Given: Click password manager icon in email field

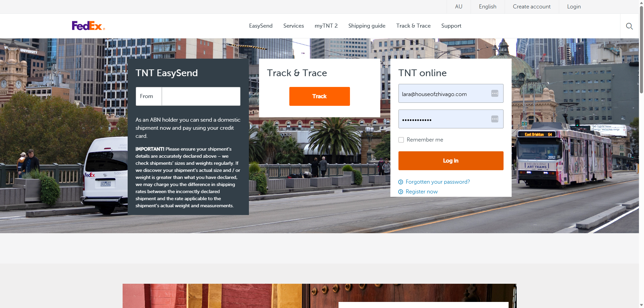Looking at the screenshot, I should tap(494, 93).
